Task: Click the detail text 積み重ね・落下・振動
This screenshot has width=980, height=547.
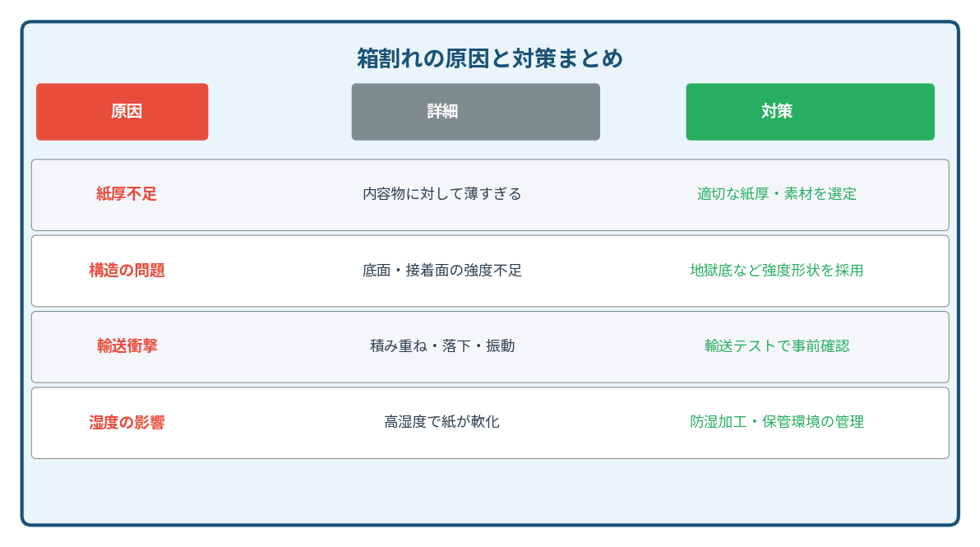Action: pos(442,346)
